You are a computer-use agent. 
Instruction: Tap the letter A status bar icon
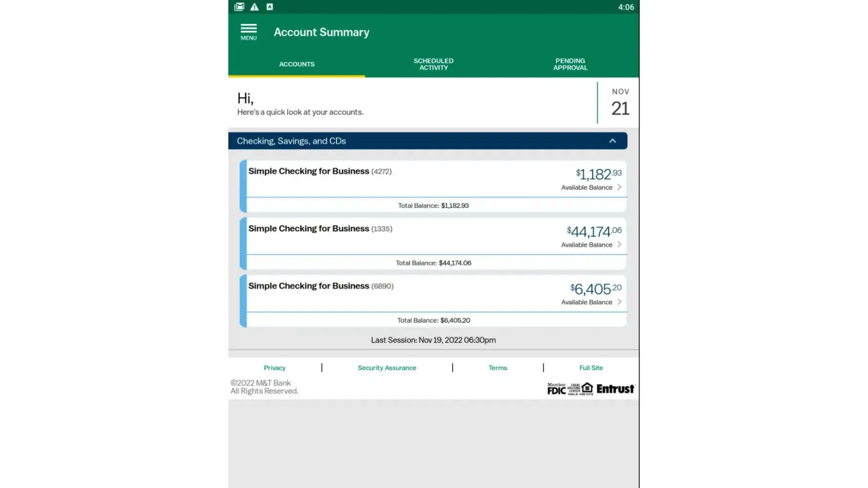(269, 7)
